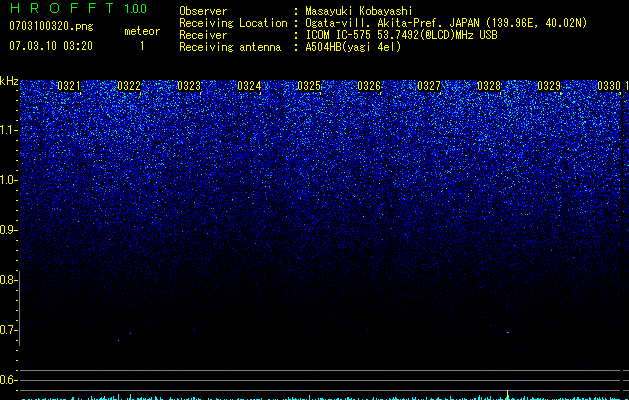629x400 pixels.
Task: Click the meteor count value 1
Action: pyautogui.click(x=142, y=46)
